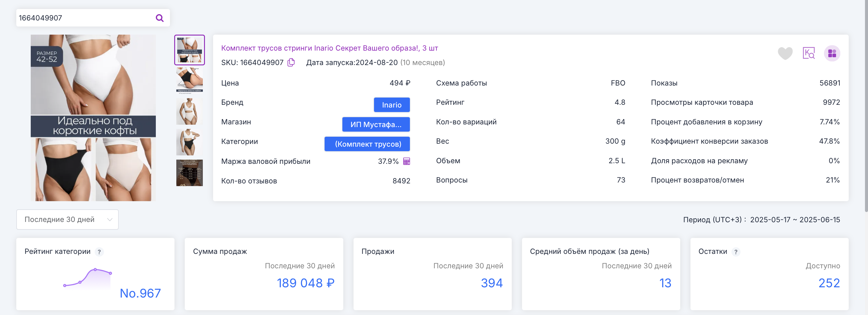The height and width of the screenshot is (315, 868).
Task: Open the Последние 30 дней period dropdown
Action: pos(68,220)
